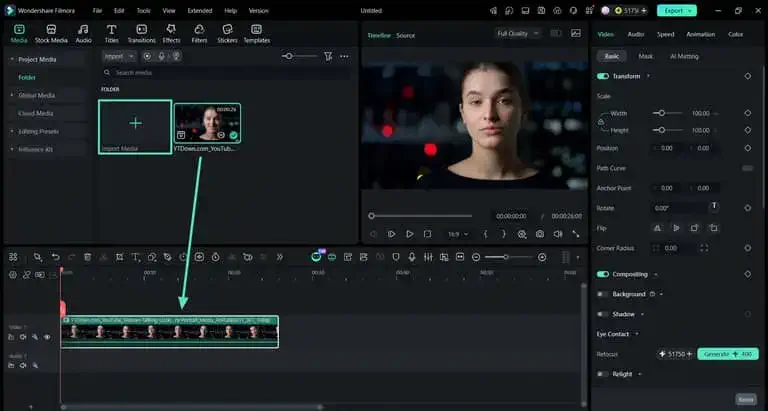Open the Transitions panel

pyautogui.click(x=142, y=34)
